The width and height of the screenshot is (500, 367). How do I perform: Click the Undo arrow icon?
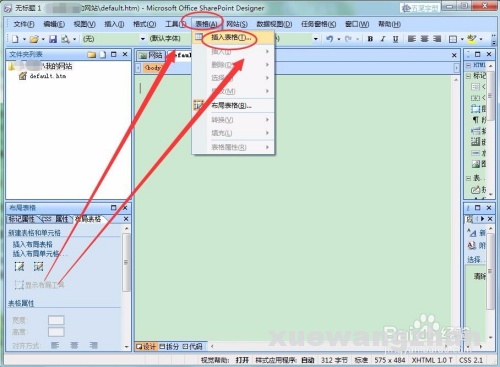click(330, 39)
